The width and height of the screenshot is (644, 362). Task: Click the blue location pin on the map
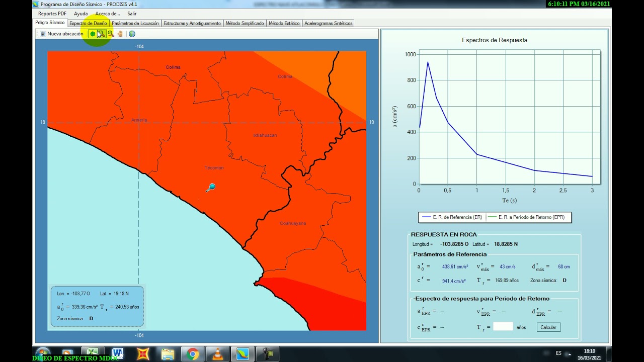click(x=211, y=188)
